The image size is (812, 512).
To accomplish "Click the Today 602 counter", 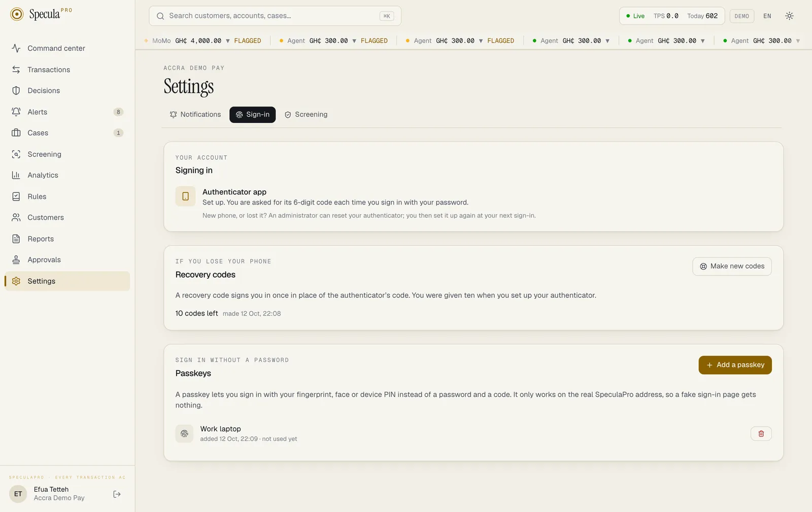I will 702,16.
